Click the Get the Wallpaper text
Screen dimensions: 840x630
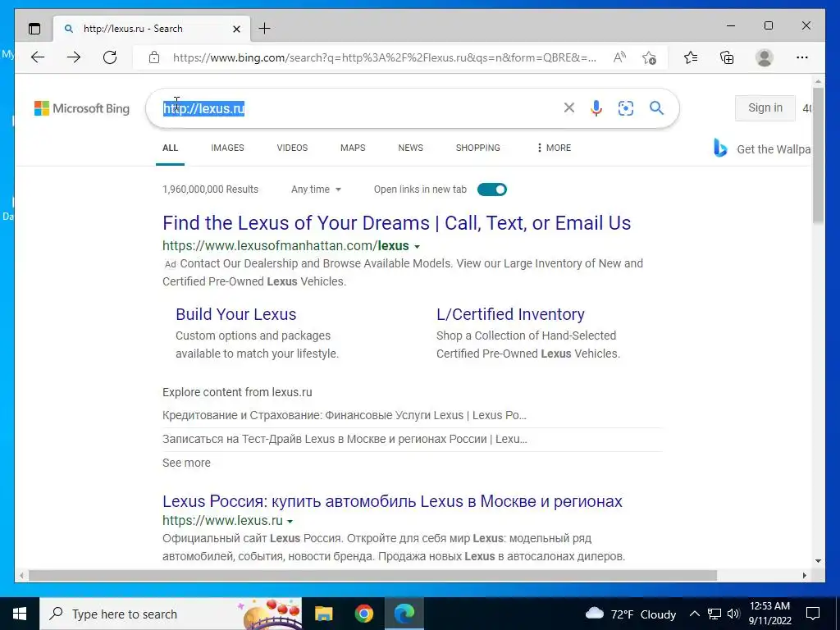[774, 149]
